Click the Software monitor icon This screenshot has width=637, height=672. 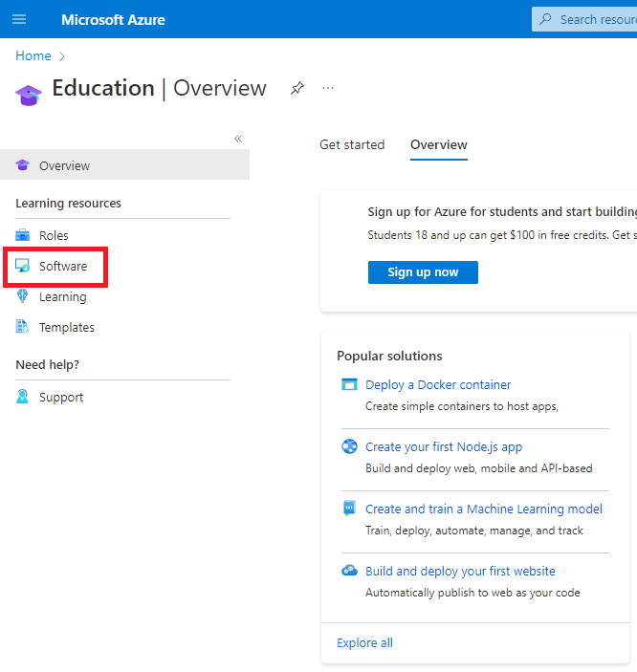coord(22,266)
